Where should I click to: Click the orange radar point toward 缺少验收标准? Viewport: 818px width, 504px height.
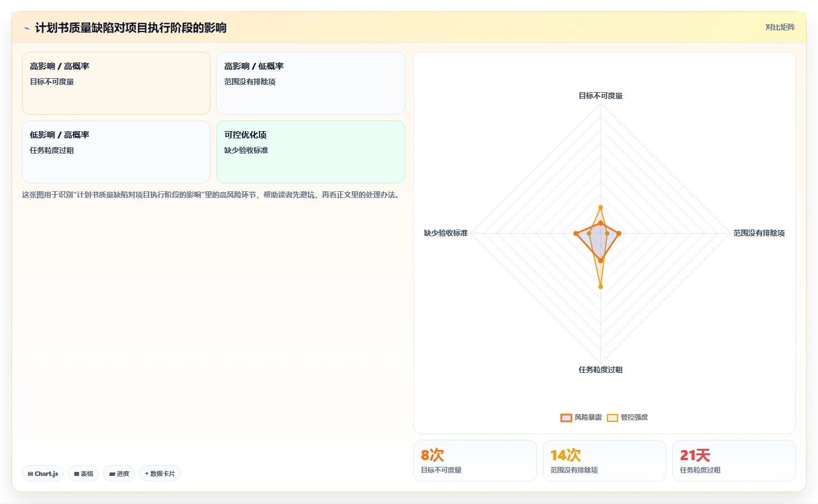pyautogui.click(x=576, y=233)
